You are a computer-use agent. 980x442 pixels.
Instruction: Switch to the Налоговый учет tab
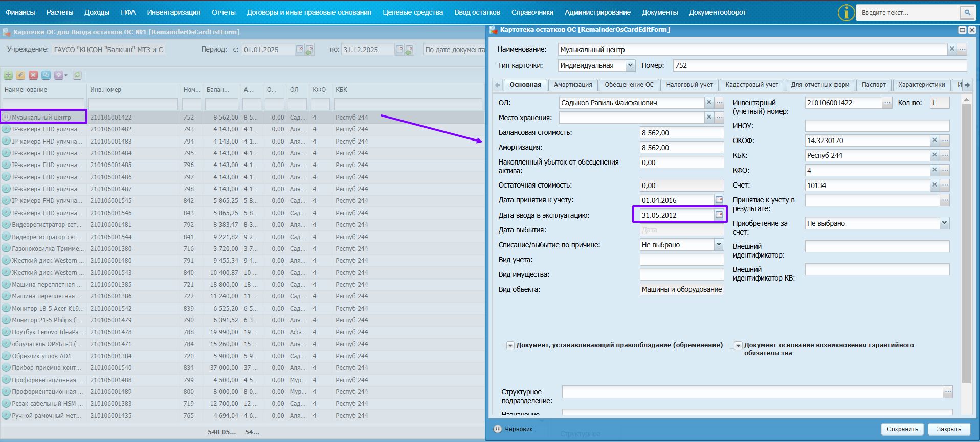(689, 85)
